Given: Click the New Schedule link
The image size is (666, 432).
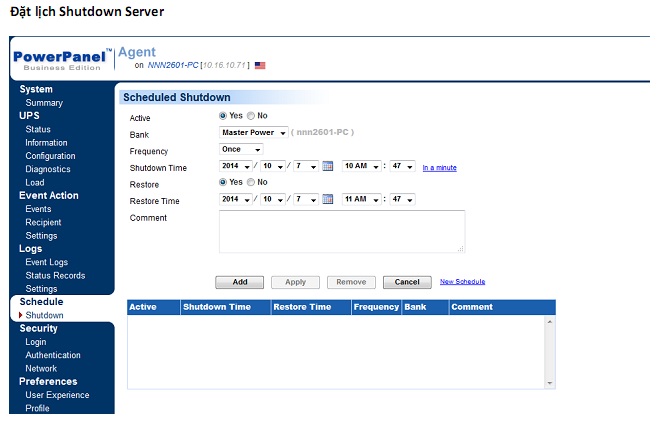Looking at the screenshot, I should 462,282.
